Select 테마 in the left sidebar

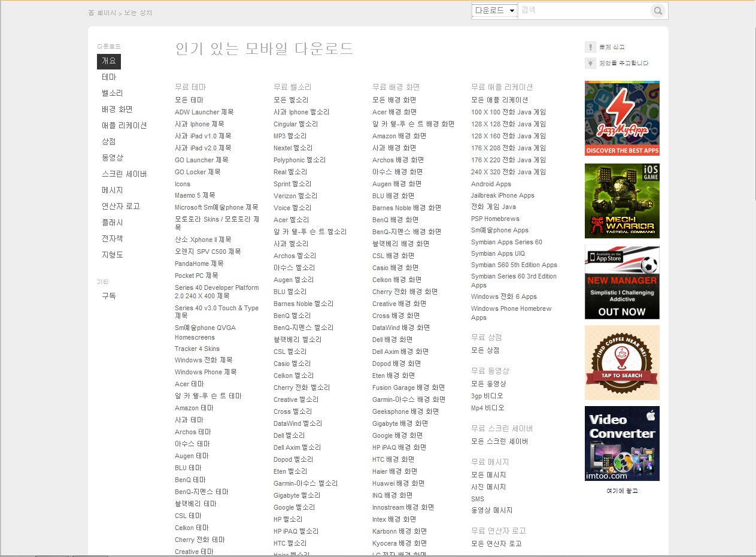point(109,77)
